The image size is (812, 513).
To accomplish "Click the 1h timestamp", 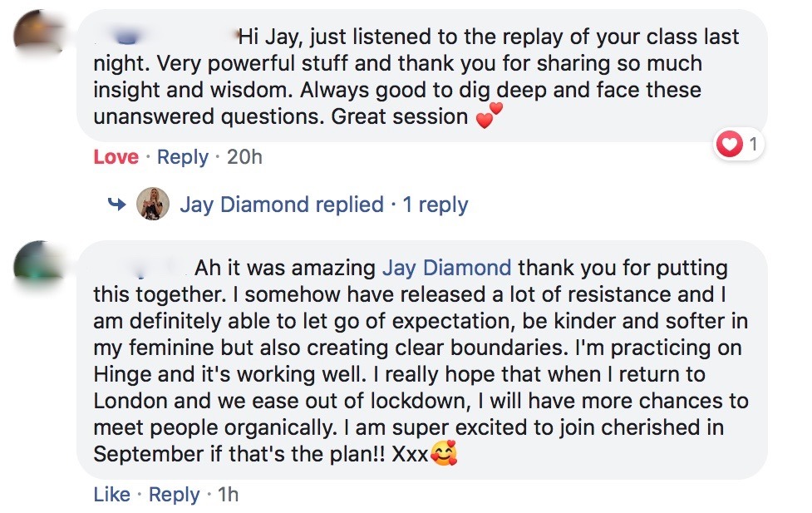I will pos(228,495).
